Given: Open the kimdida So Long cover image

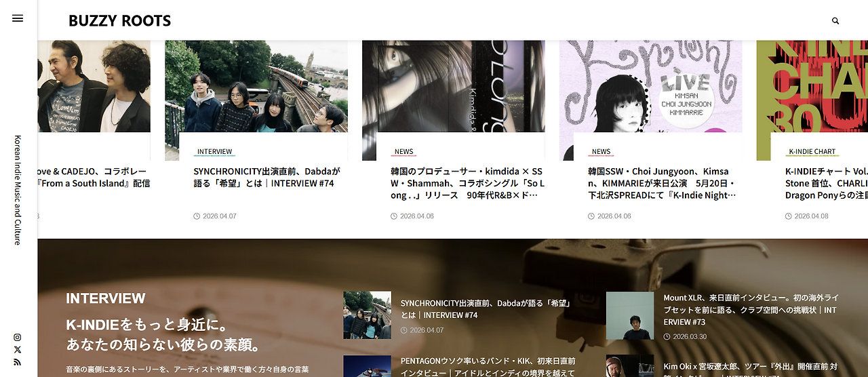Looking at the screenshot, I should click(453, 86).
